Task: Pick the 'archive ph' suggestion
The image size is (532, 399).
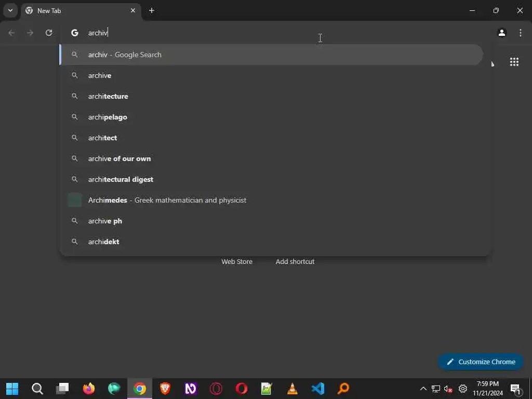Action: [271, 221]
